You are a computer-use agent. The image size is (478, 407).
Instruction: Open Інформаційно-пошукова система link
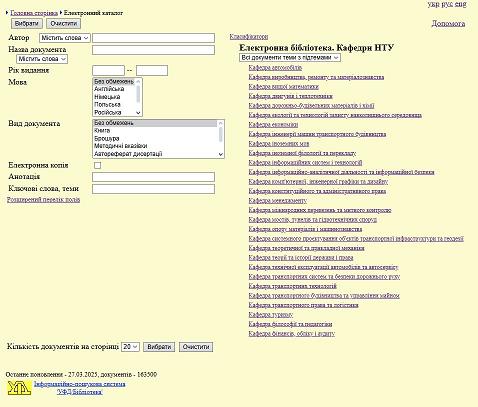[80, 384]
